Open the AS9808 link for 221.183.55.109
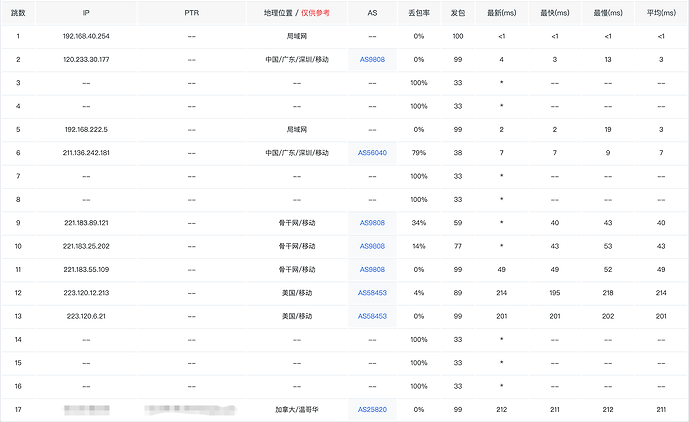The width and height of the screenshot is (689, 422). [372, 269]
